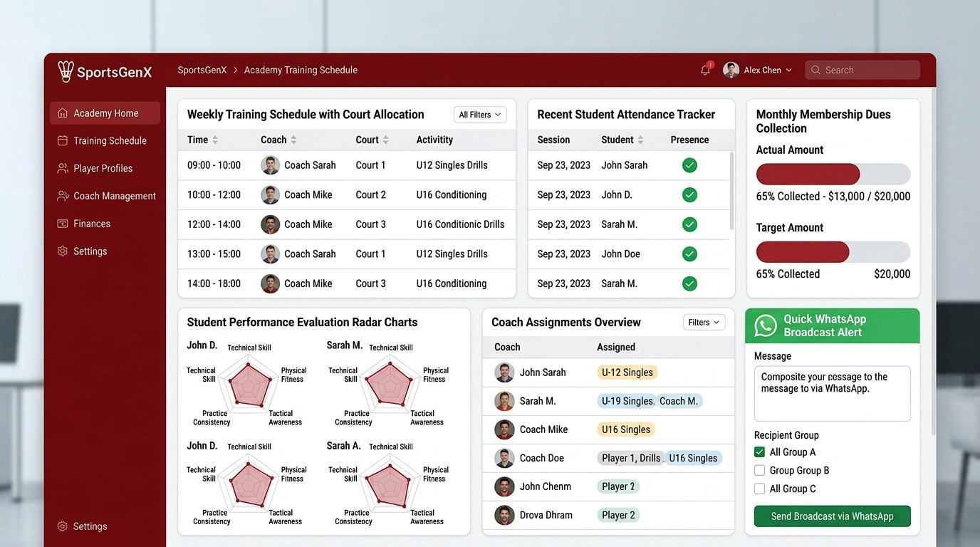Click presence checkmark for John Sarah

[689, 165]
